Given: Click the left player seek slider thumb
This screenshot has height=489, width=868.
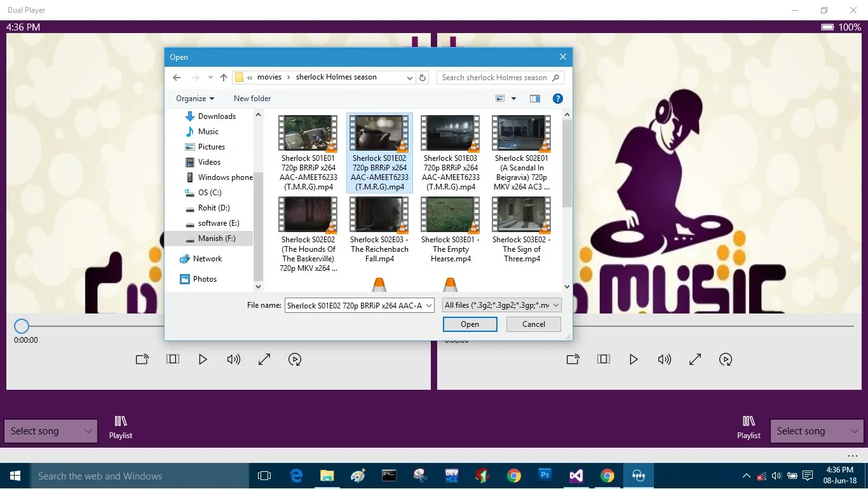Looking at the screenshot, I should [22, 326].
